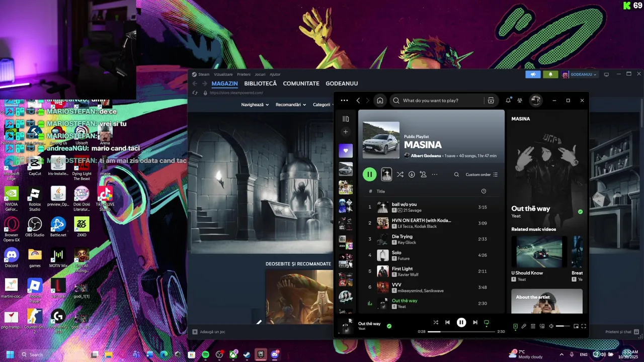Go back in Spotify navigation

tap(358, 101)
